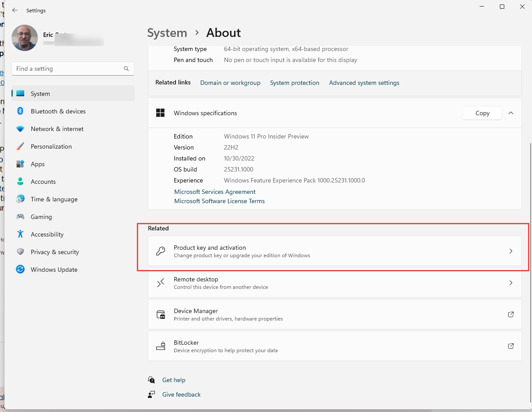Expand the Product key and activation row
Viewport: 532px width, 412px height.
tap(510, 251)
